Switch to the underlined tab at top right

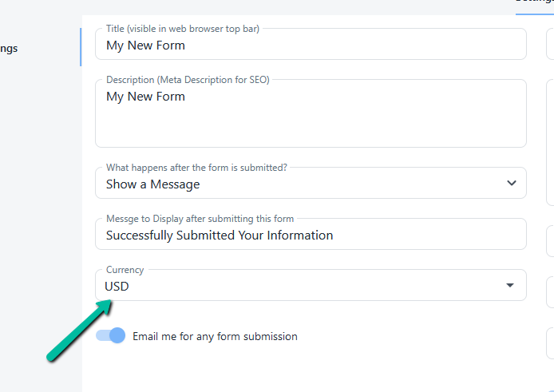click(x=535, y=2)
